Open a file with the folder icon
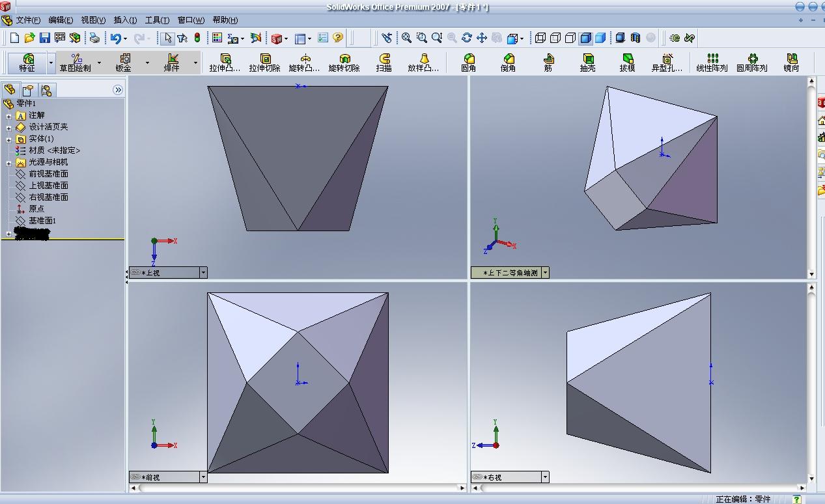Viewport: 825px width, 504px height. click(29, 38)
